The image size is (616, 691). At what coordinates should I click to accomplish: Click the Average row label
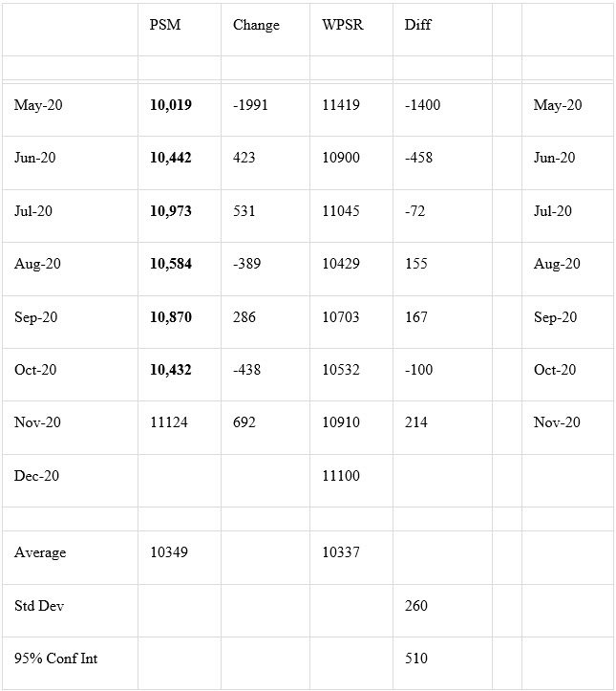click(x=40, y=552)
